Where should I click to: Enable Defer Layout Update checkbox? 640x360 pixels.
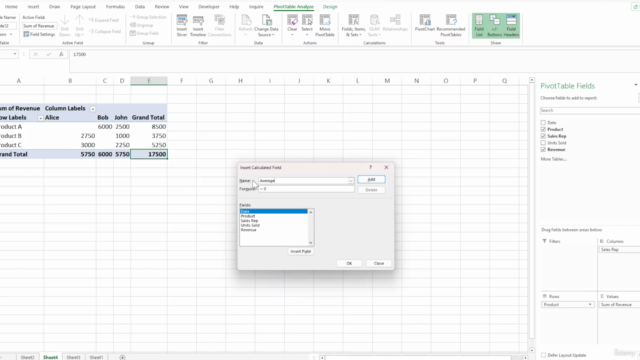543,355
